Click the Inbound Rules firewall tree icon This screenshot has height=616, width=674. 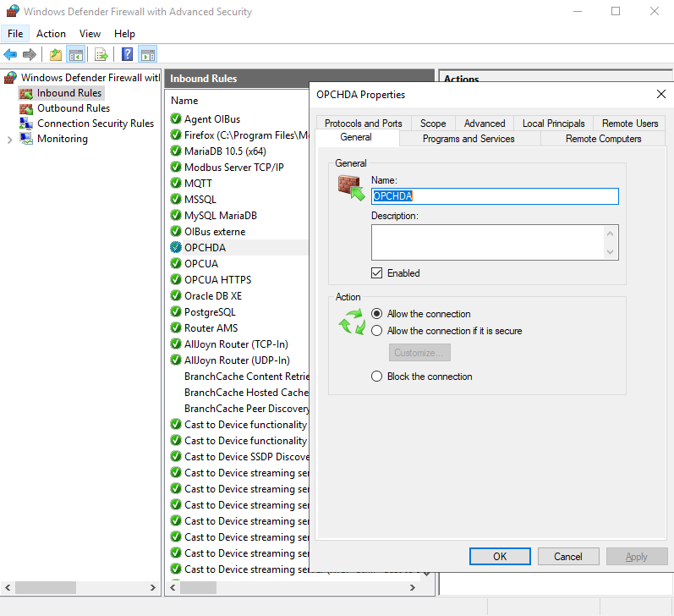pyautogui.click(x=25, y=93)
